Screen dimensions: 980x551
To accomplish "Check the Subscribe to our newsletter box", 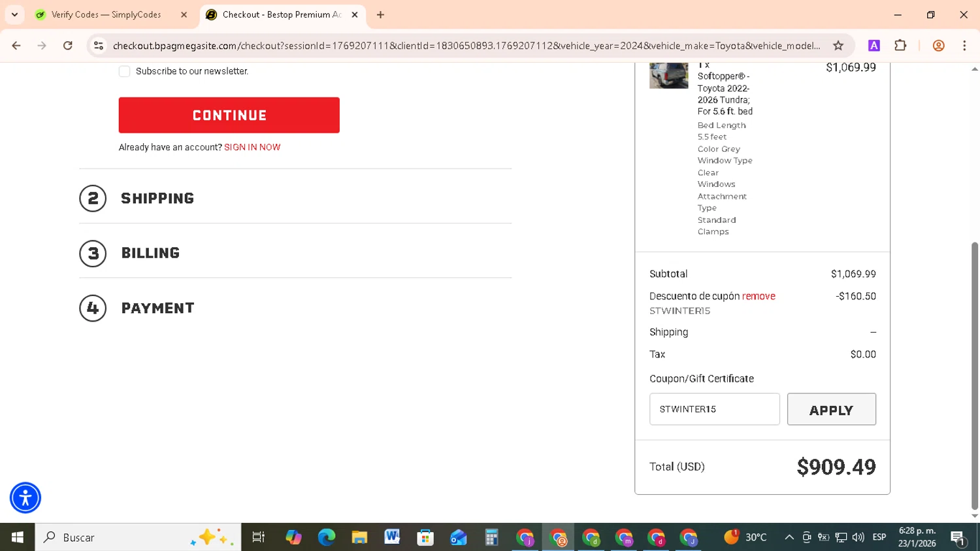I will pos(124,71).
